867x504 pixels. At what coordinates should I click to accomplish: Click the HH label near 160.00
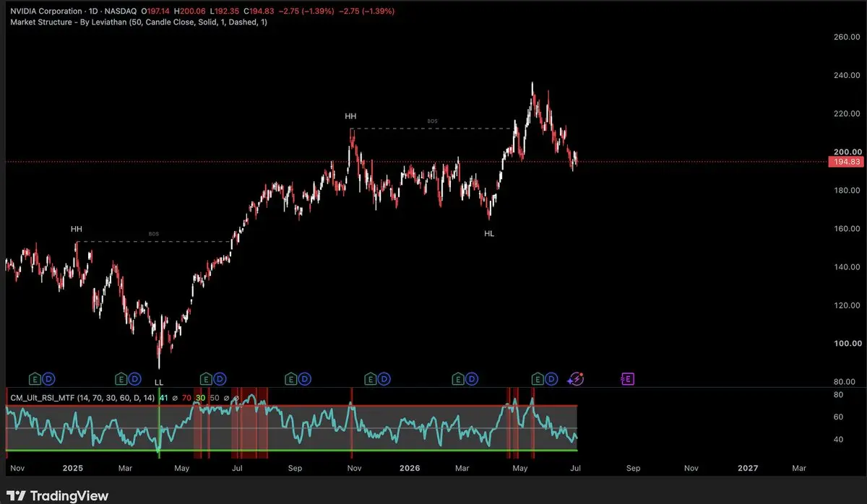(77, 229)
